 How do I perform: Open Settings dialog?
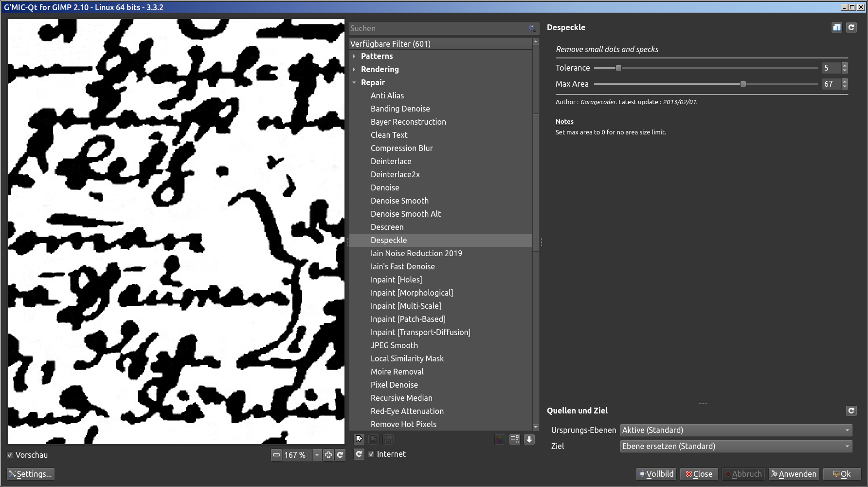click(x=31, y=474)
